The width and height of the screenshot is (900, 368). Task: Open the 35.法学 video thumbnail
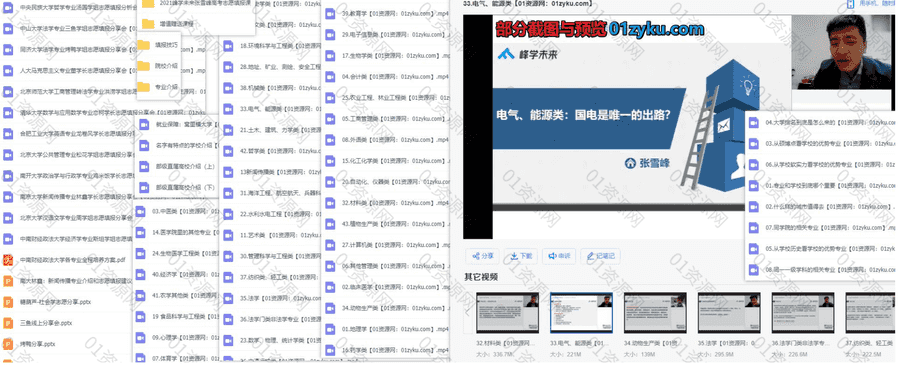pyautogui.click(x=729, y=313)
